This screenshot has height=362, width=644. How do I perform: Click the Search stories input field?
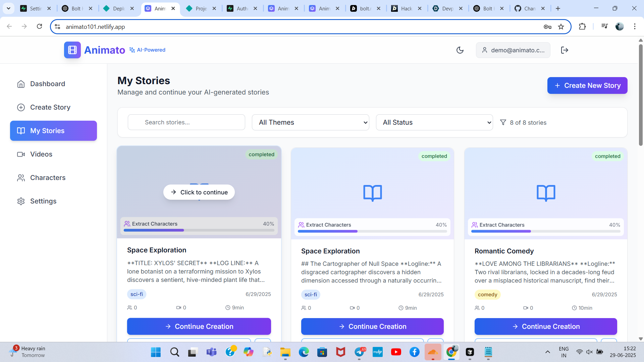pyautogui.click(x=186, y=122)
